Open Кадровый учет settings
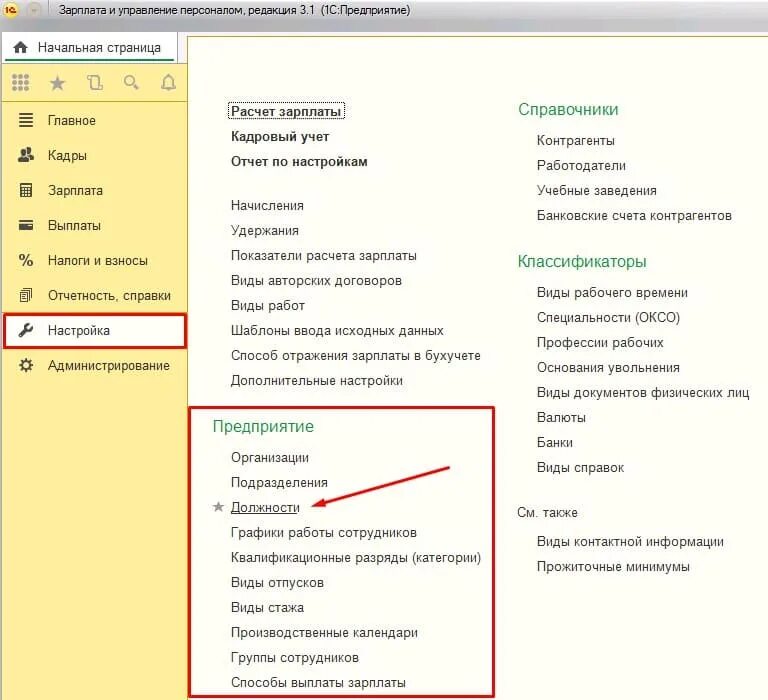This screenshot has height=700, width=768. click(280, 137)
